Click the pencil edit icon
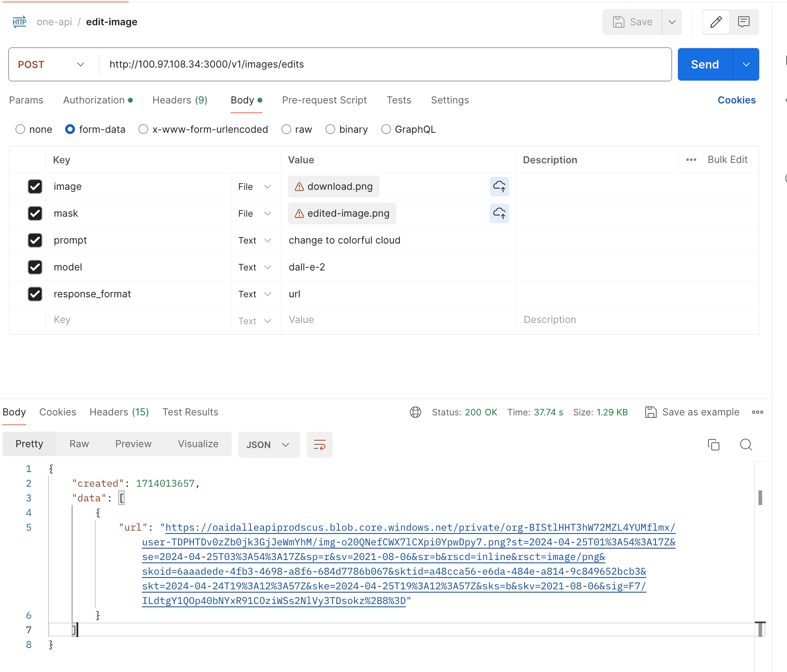This screenshot has width=787, height=672. tap(716, 22)
